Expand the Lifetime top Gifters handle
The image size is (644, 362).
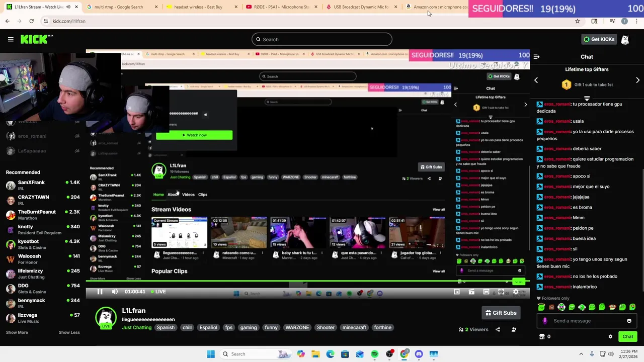pyautogui.click(x=587, y=98)
